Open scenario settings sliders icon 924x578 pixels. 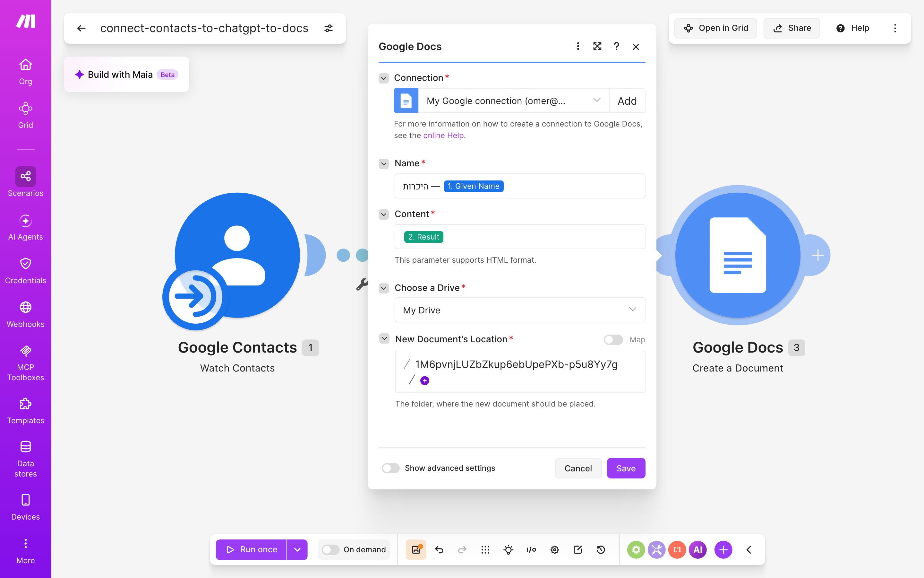(x=328, y=28)
